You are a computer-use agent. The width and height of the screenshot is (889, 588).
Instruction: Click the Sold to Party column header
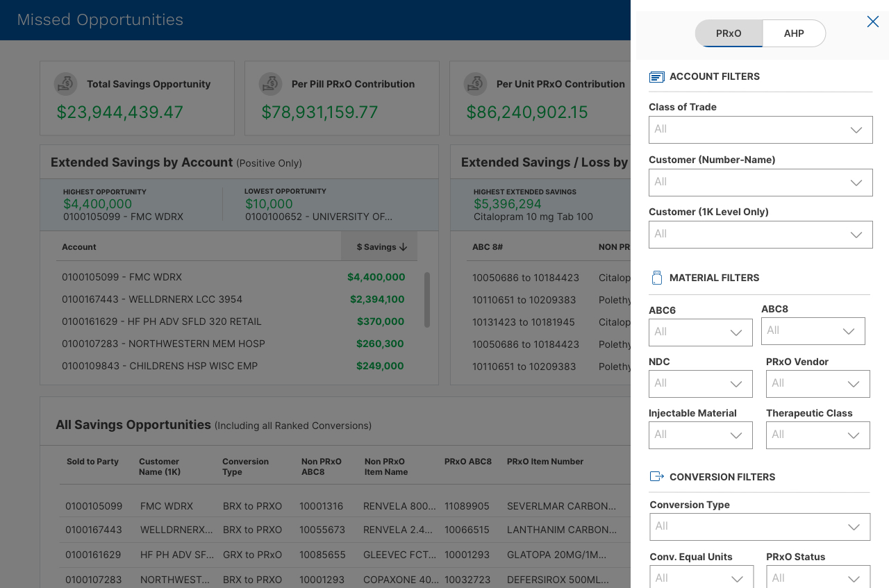(x=92, y=462)
